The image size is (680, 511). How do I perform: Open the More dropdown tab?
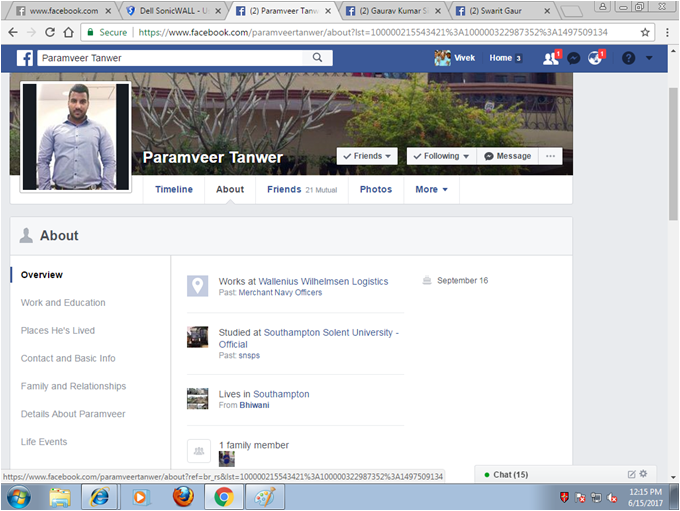431,189
